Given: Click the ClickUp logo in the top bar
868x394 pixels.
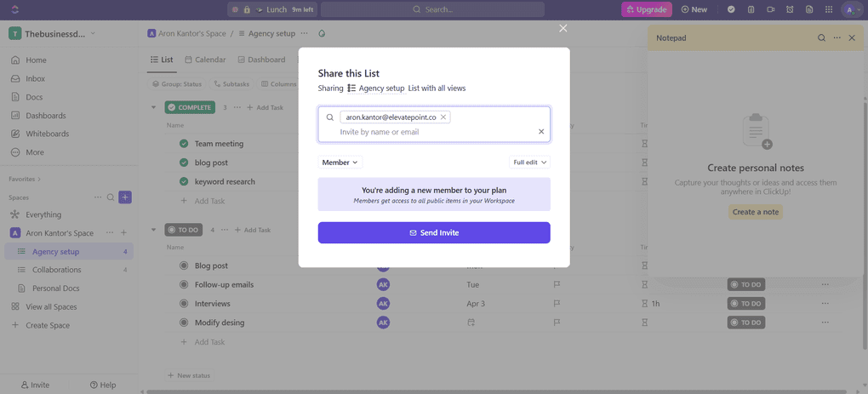Looking at the screenshot, I should tap(15, 9).
